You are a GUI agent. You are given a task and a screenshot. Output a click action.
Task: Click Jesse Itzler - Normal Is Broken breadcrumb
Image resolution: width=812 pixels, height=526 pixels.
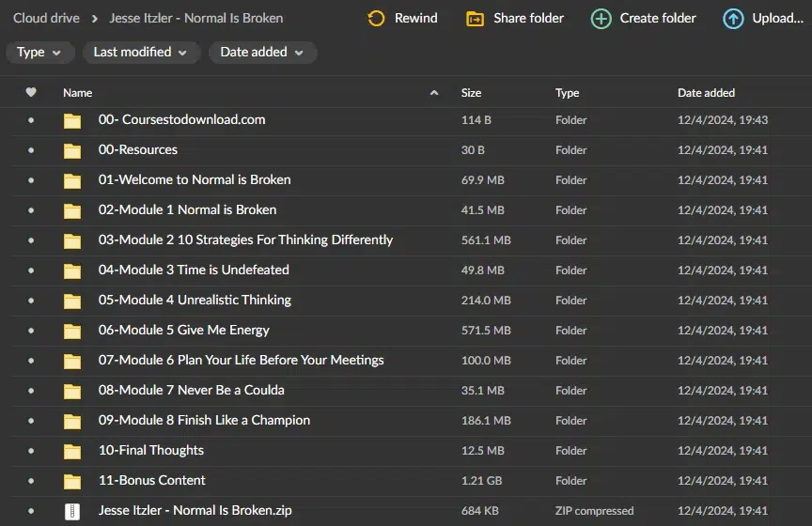coord(196,18)
